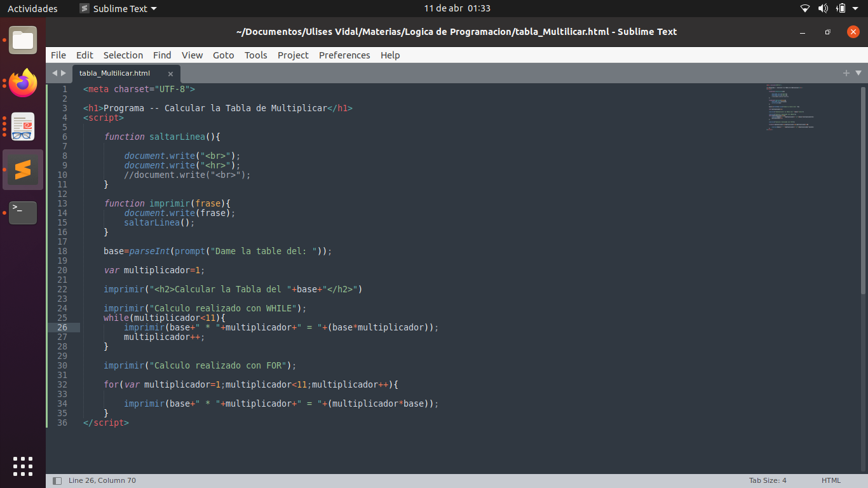Click the function imprimir(frase) declaration

(x=167, y=203)
